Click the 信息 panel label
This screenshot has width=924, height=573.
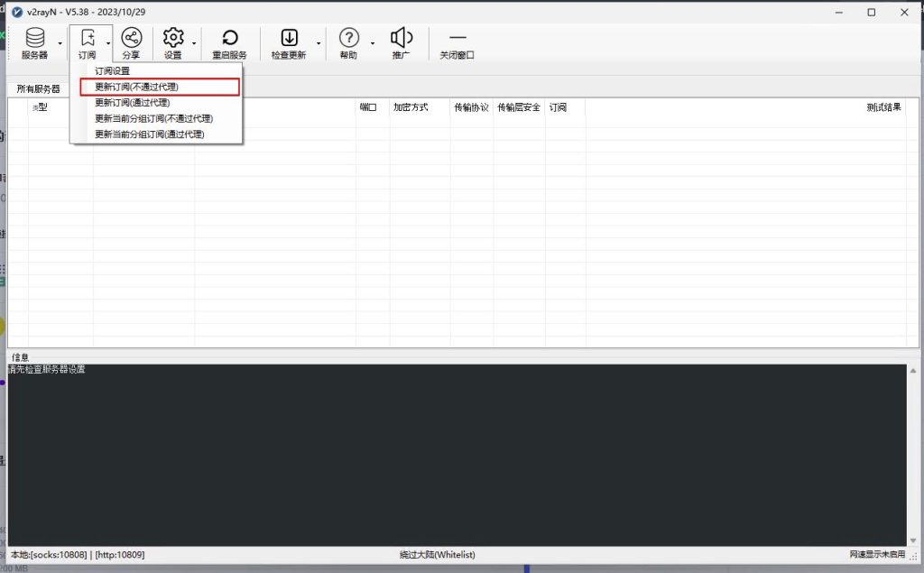tap(20, 357)
